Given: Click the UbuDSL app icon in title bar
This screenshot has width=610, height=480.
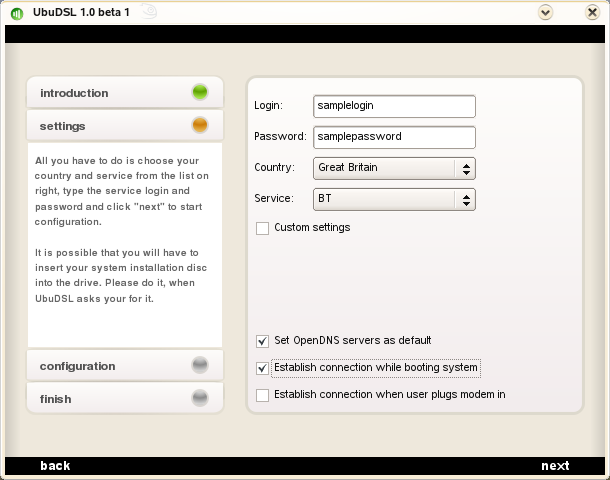Looking at the screenshot, I should click(17, 14).
